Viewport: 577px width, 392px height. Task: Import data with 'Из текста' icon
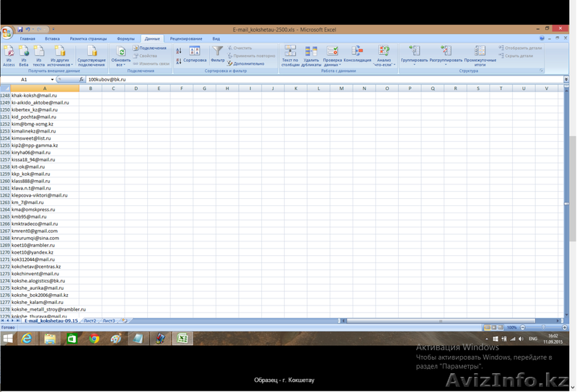39,55
